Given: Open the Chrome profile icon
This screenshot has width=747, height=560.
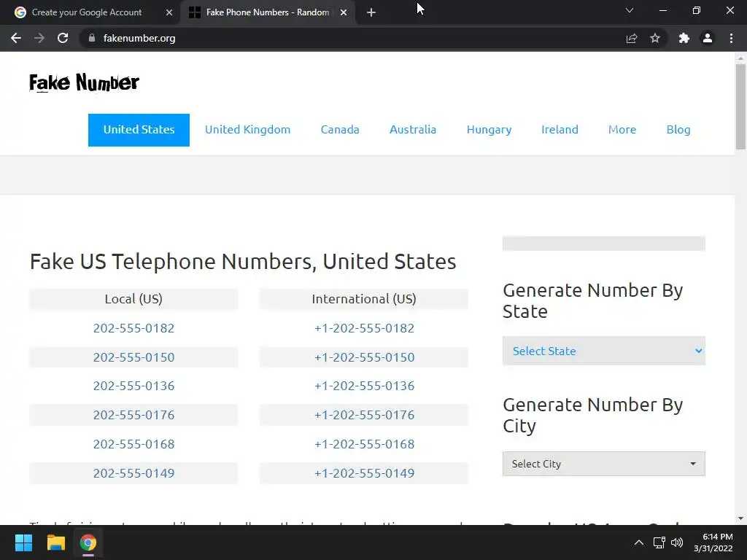Looking at the screenshot, I should tap(708, 38).
